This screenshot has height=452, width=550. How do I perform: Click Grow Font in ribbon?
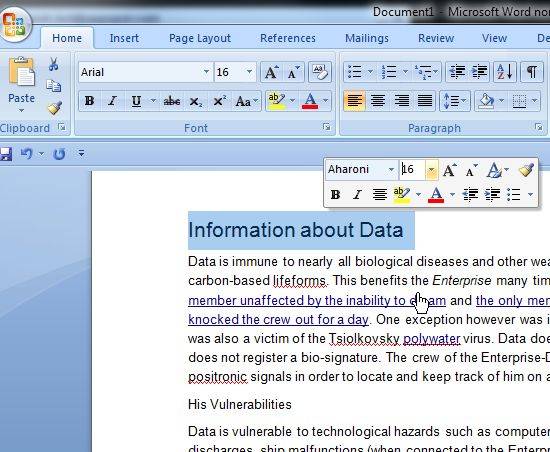point(271,72)
